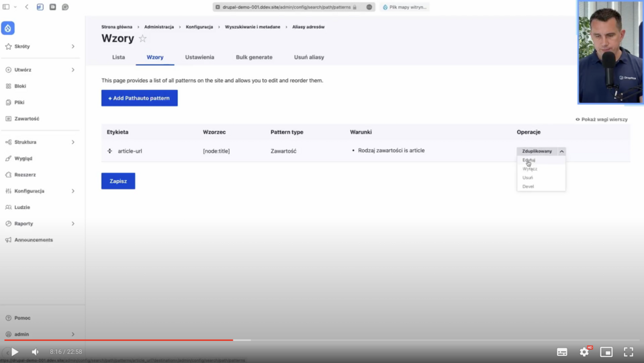The height and width of the screenshot is (363, 644).
Task: Open Administracja breadcrumb link
Action: point(159,27)
